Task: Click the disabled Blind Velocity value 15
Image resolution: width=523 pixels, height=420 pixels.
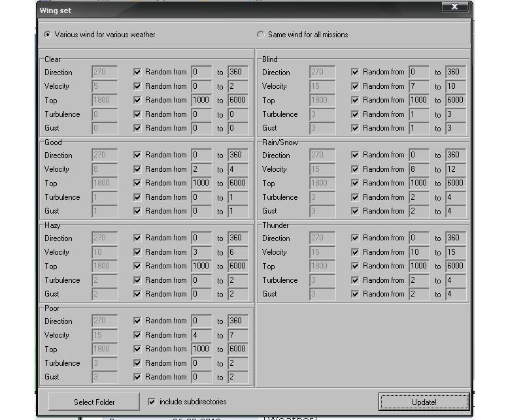Action: coord(322,86)
